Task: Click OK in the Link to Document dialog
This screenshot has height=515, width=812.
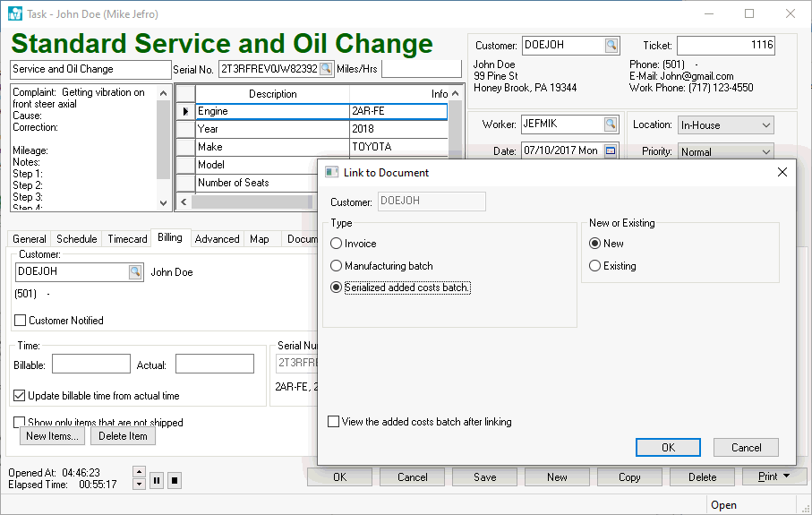Action: [x=668, y=448]
